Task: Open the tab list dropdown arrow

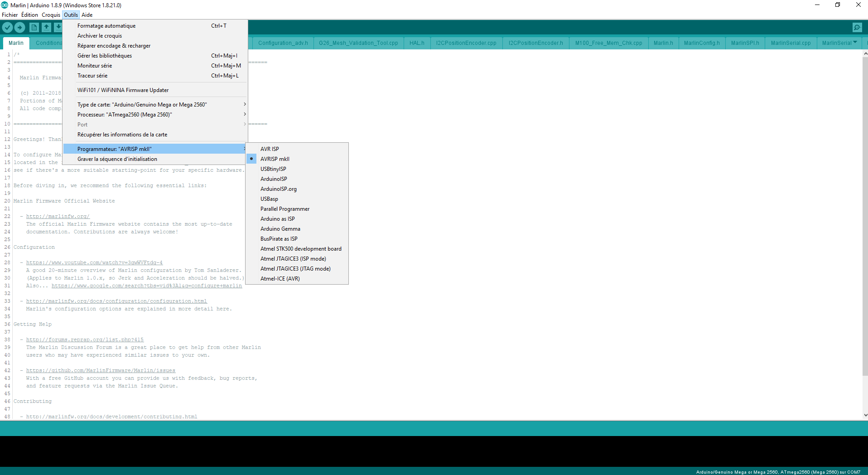Action: click(x=855, y=42)
